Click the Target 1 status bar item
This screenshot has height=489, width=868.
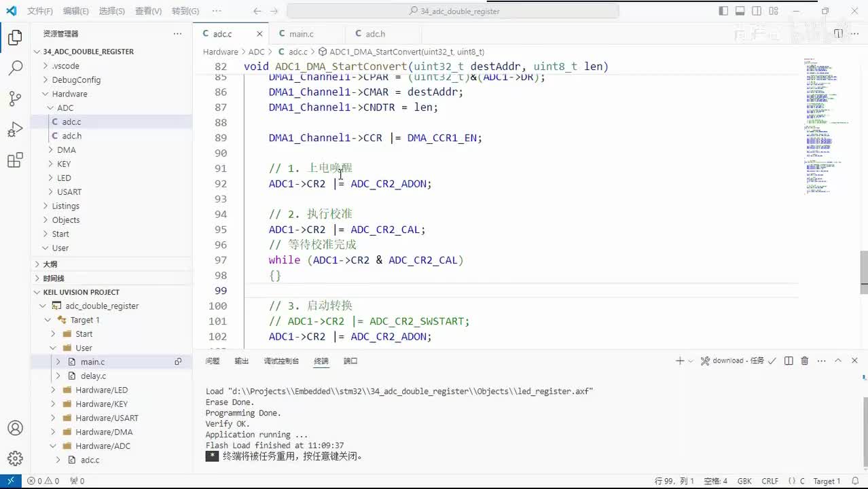[827, 481]
